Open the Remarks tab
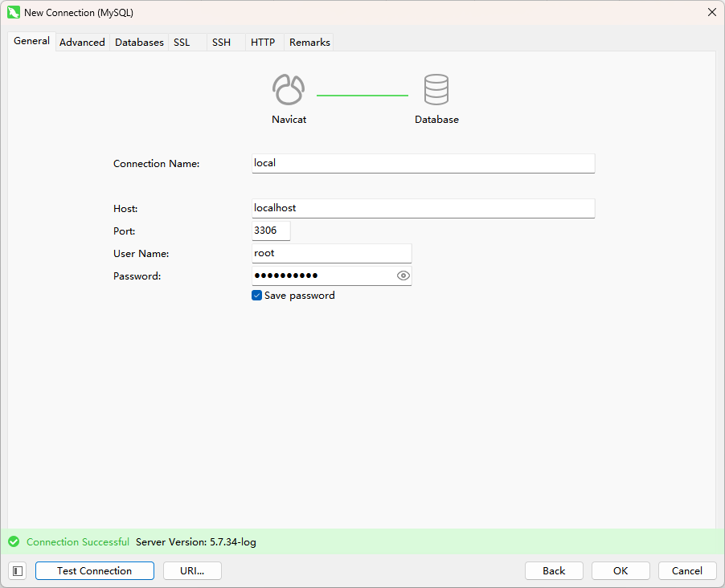This screenshot has height=588, width=725. [x=309, y=42]
